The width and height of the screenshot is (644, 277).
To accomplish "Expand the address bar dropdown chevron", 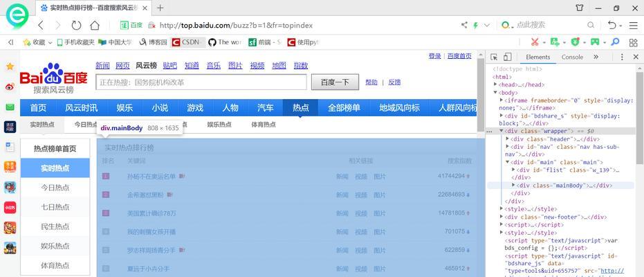I will click(x=487, y=25).
